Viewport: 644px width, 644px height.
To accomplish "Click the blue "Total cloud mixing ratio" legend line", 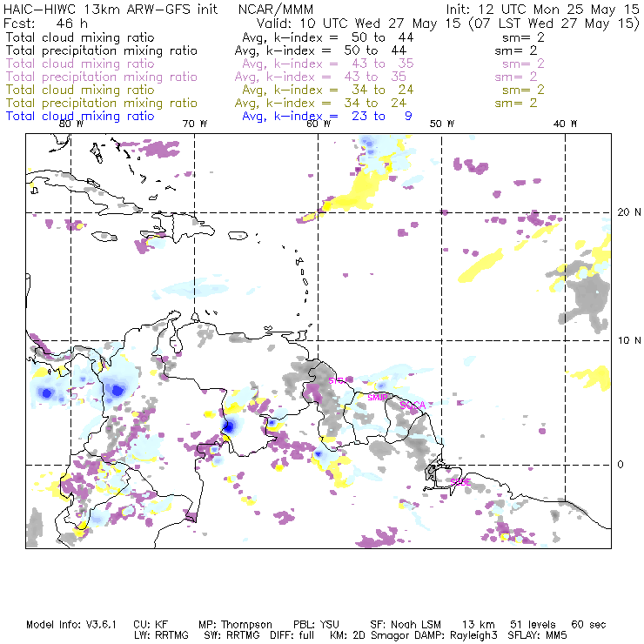I will pyautogui.click(x=80, y=117).
